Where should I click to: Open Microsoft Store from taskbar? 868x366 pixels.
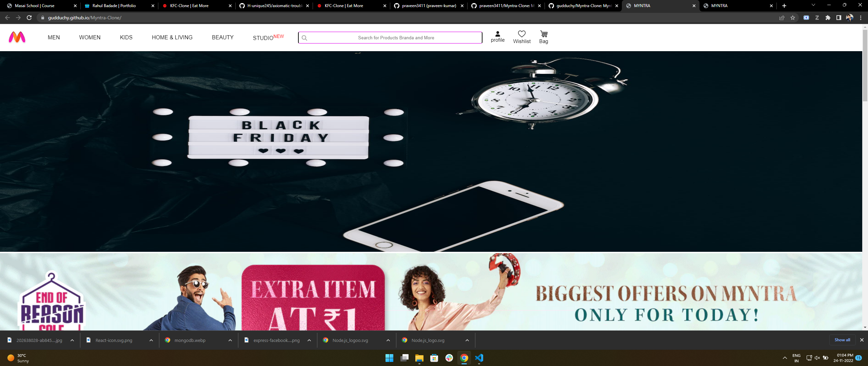pyautogui.click(x=434, y=358)
